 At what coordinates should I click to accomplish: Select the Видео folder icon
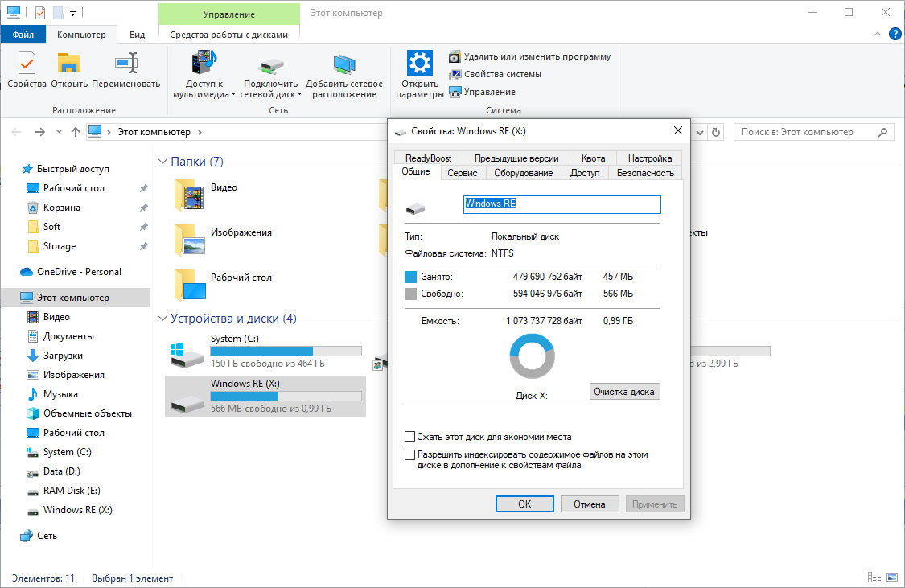[189, 195]
